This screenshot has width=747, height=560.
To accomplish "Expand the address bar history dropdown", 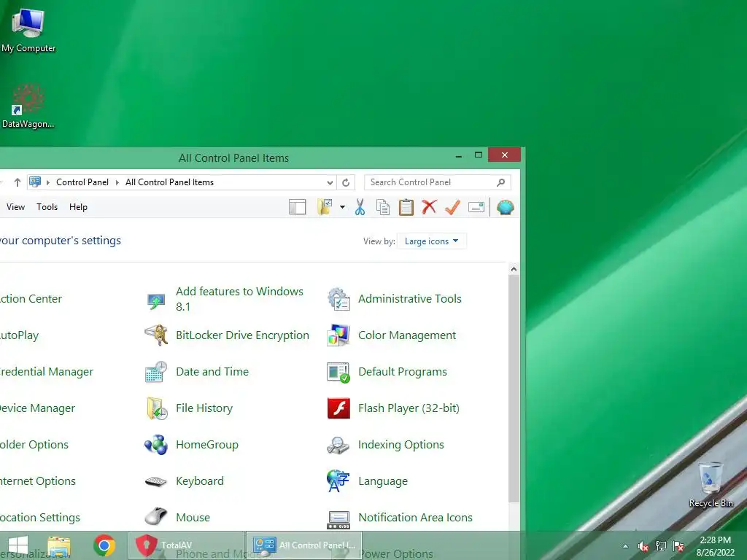I will pos(330,182).
